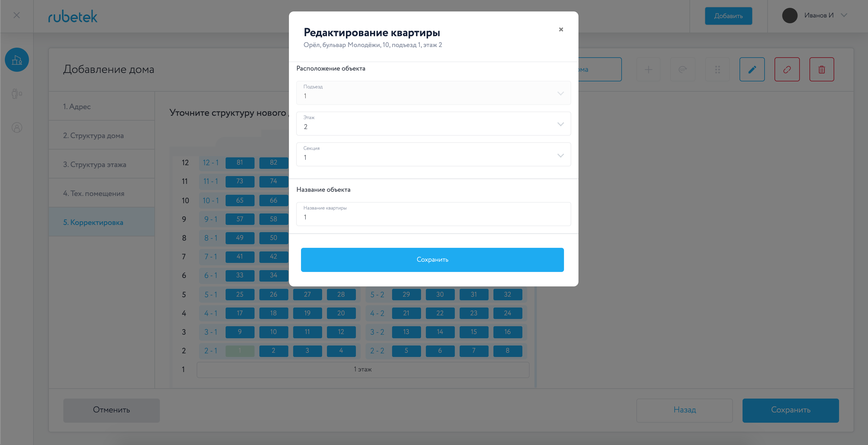
Task: Select apartment 9 on floor 3
Action: 239,332
